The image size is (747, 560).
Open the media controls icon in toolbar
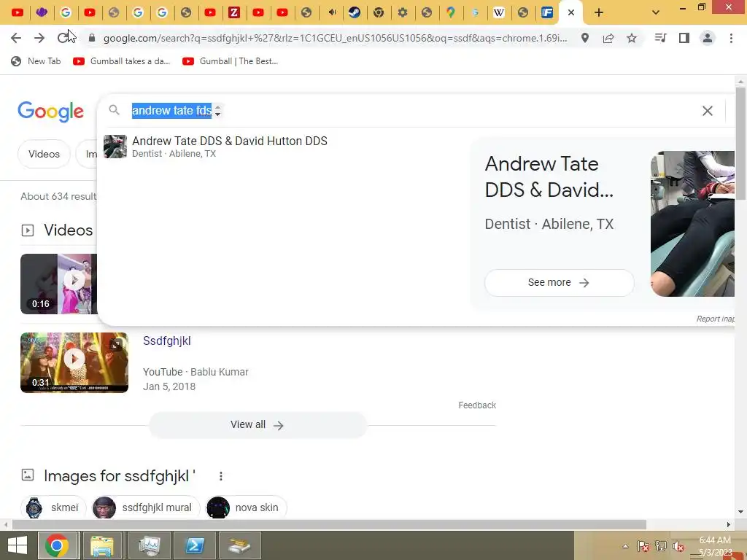pos(660,38)
